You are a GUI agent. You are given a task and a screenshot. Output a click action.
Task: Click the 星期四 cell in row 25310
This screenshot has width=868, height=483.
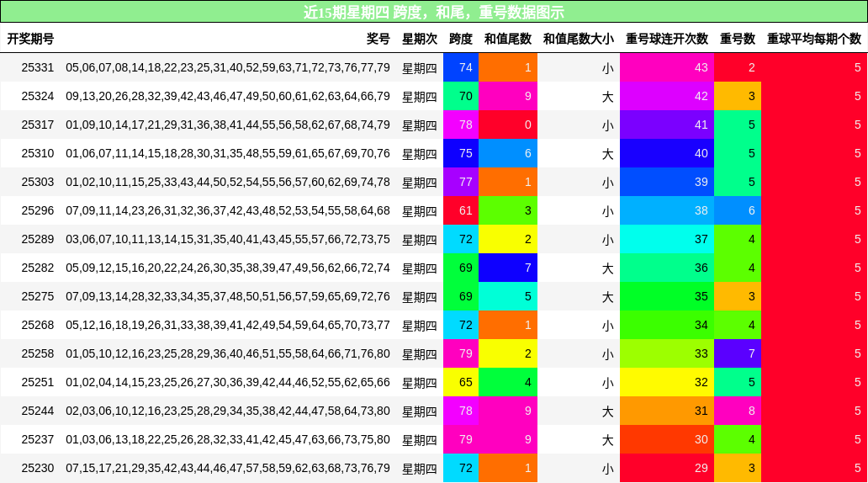420,154
